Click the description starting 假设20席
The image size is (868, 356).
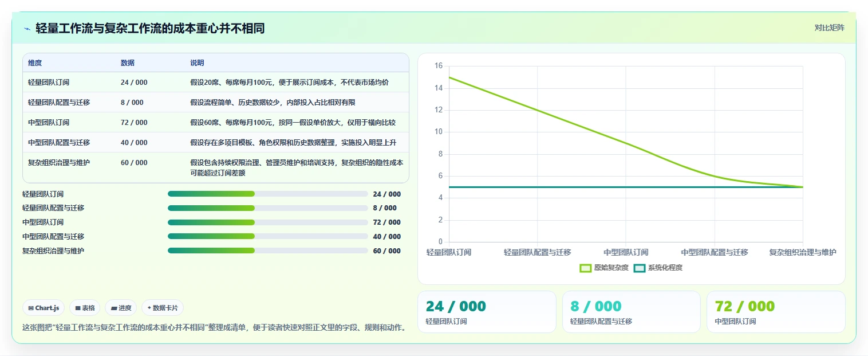pyautogui.click(x=289, y=83)
